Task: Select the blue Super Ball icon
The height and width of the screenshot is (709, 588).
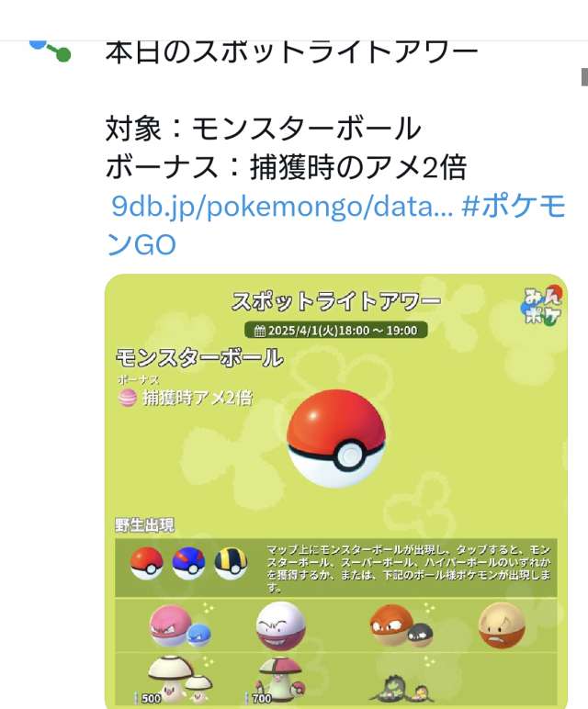Action: pyautogui.click(x=188, y=563)
